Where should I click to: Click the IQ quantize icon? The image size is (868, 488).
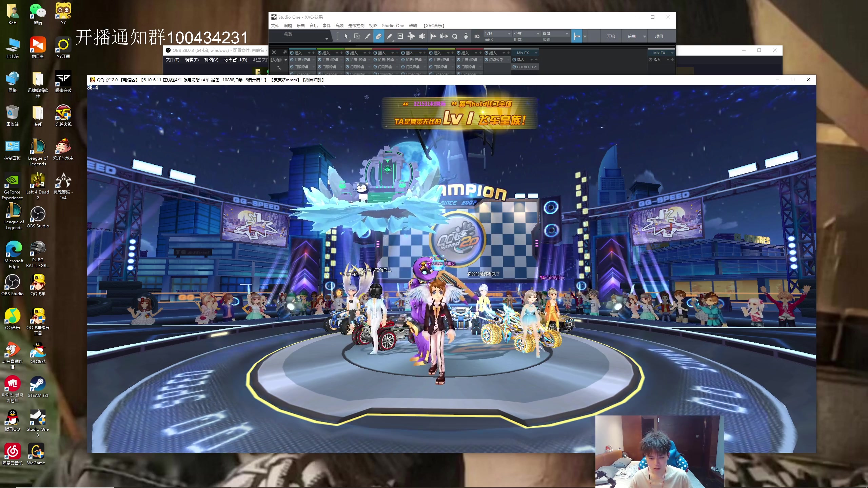pos(477,36)
